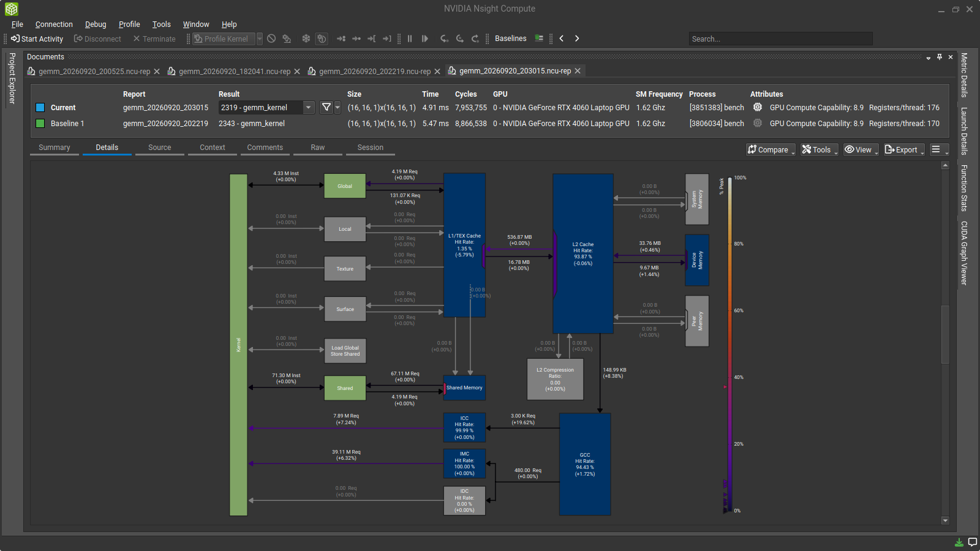
Task: Click the resume play icon in toolbar
Action: click(x=425, y=39)
